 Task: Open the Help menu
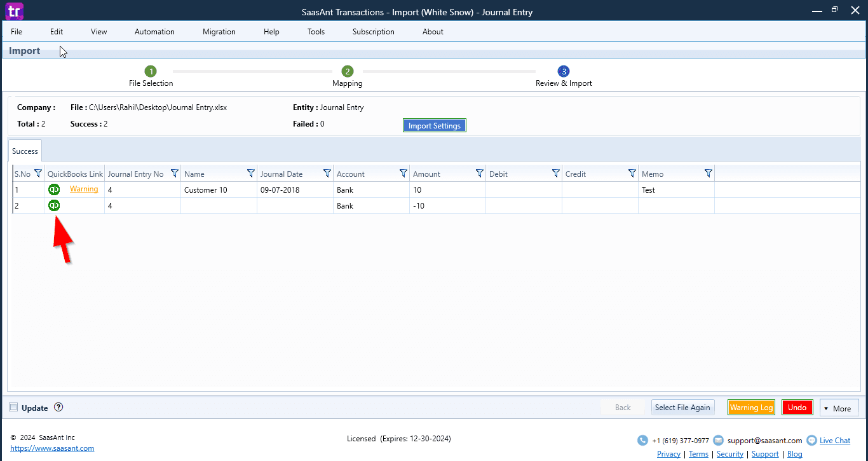click(x=271, y=32)
